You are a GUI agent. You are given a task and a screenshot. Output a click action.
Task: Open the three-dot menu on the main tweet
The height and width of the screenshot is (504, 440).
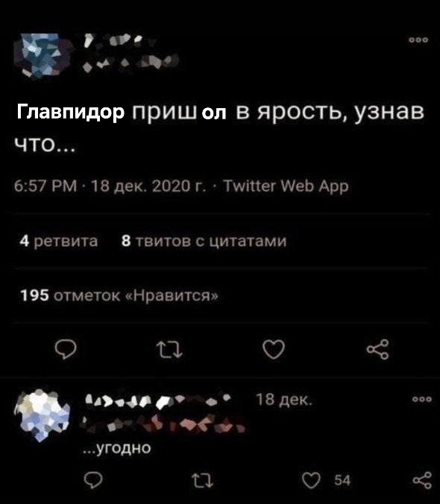418,40
